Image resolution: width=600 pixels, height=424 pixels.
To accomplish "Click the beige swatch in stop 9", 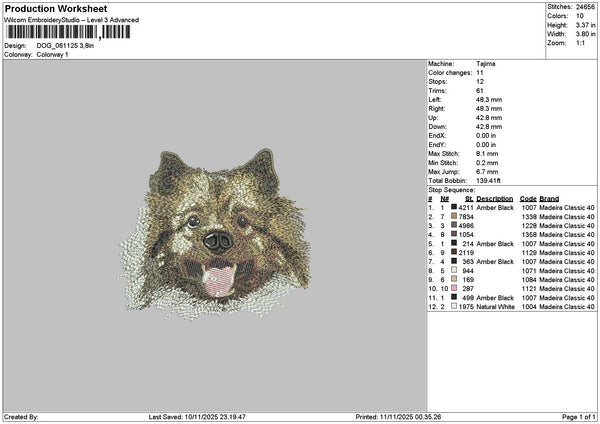I will (x=454, y=279).
